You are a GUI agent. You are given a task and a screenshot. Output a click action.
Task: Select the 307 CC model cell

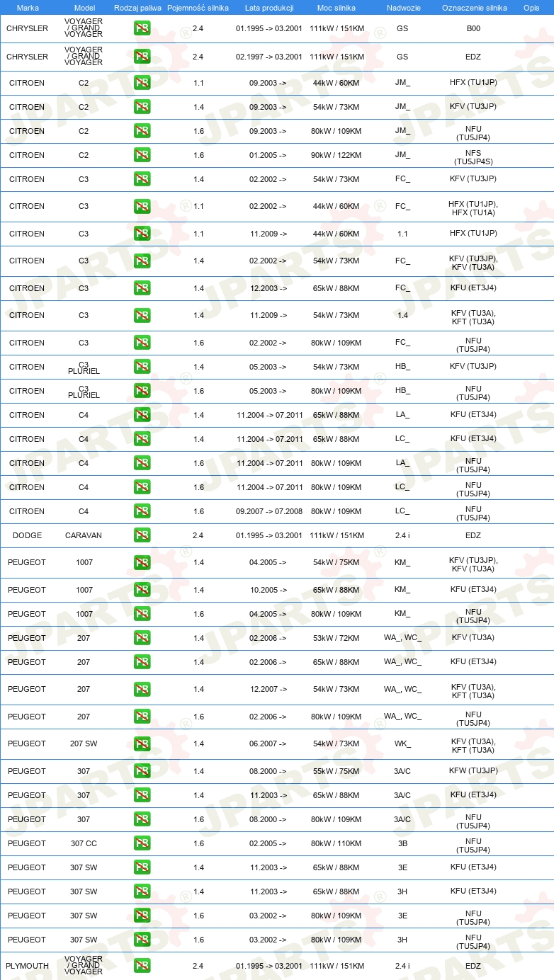pyautogui.click(x=84, y=843)
